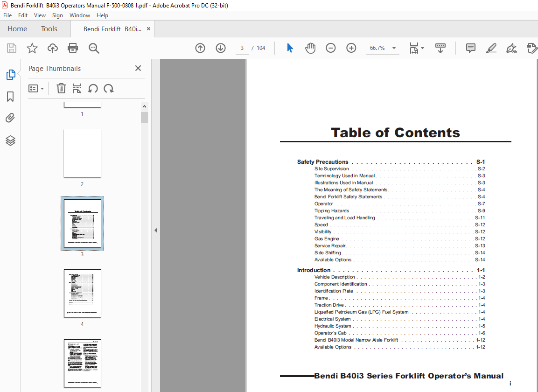This screenshot has height=392, width=538.
Task: Go to next page arrow
Action: tap(221, 48)
